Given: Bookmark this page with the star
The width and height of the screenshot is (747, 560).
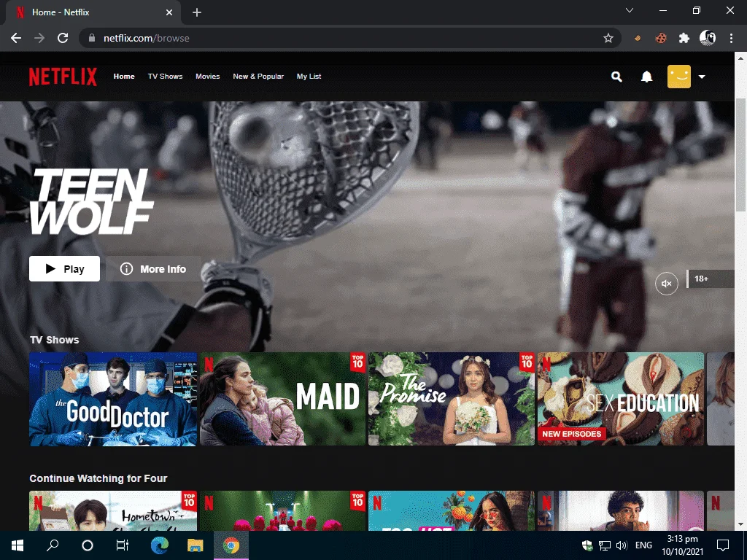Looking at the screenshot, I should (608, 38).
